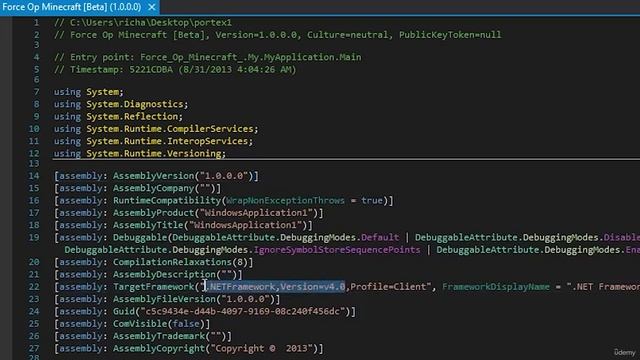
Task: Click FrameworkDisplayName property
Action: click(x=496, y=287)
